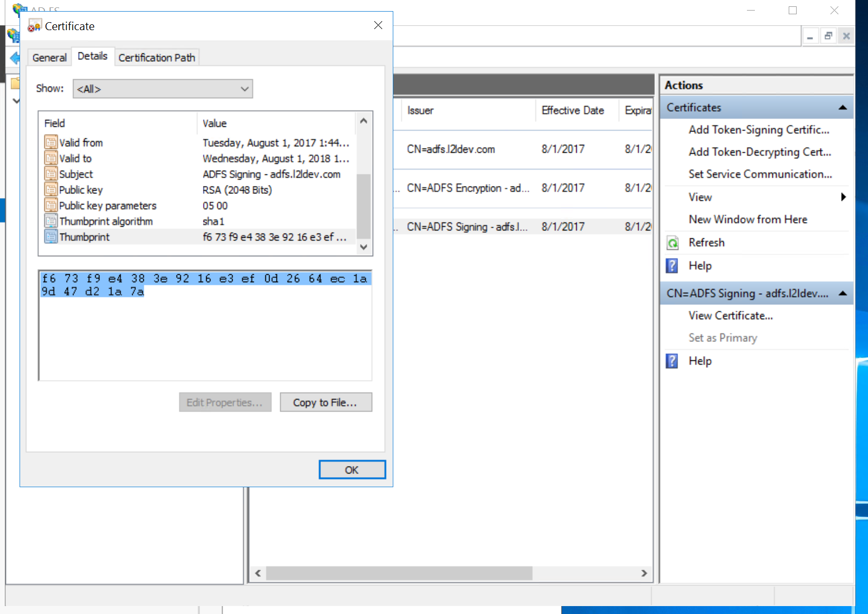The width and height of the screenshot is (868, 614).
Task: Click the Valid from field icon
Action: tap(51, 143)
